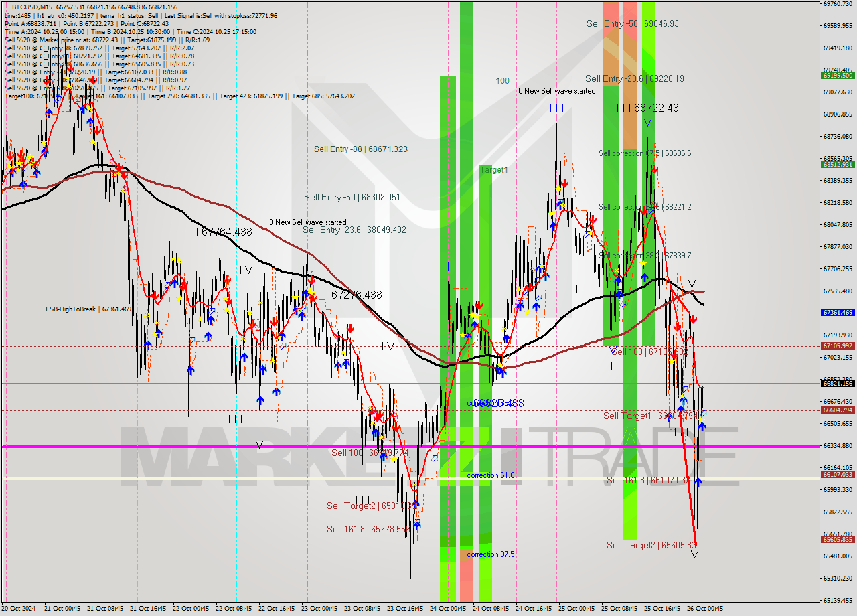Click the 'Sell Entry -23.6 | 69220.19' label
The width and height of the screenshot is (857, 616).
click(635, 78)
